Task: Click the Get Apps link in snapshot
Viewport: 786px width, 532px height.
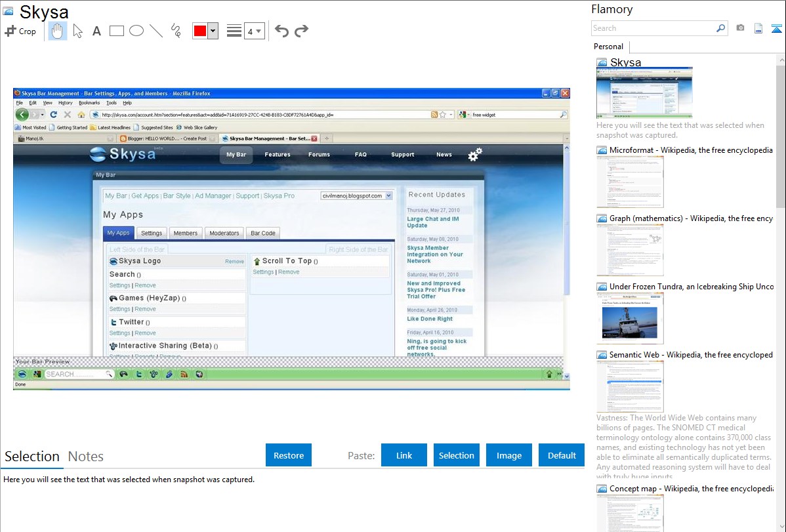Action: [145, 195]
